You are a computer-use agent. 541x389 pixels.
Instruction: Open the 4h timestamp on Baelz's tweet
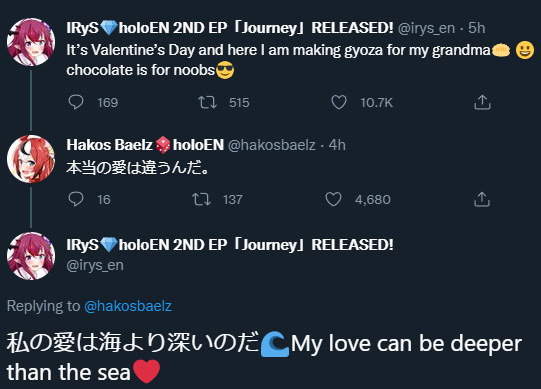[337, 145]
